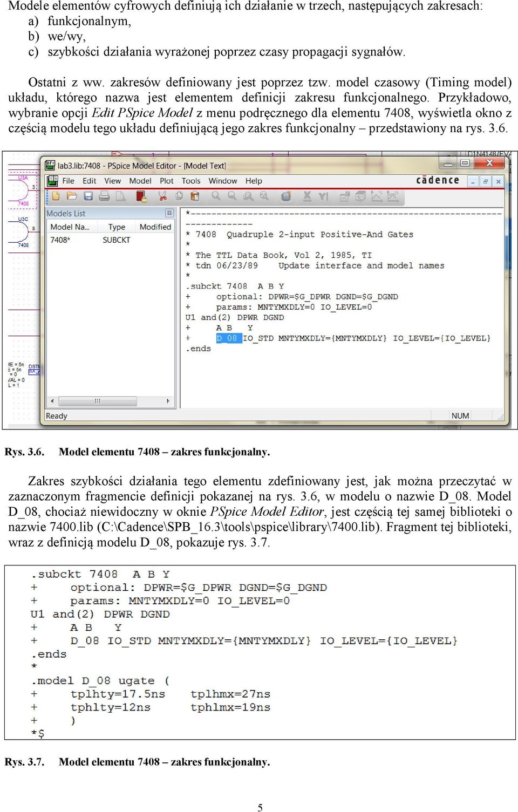Viewport: 518px width, 812px height.
Task: Open the File menu
Action: tap(69, 181)
